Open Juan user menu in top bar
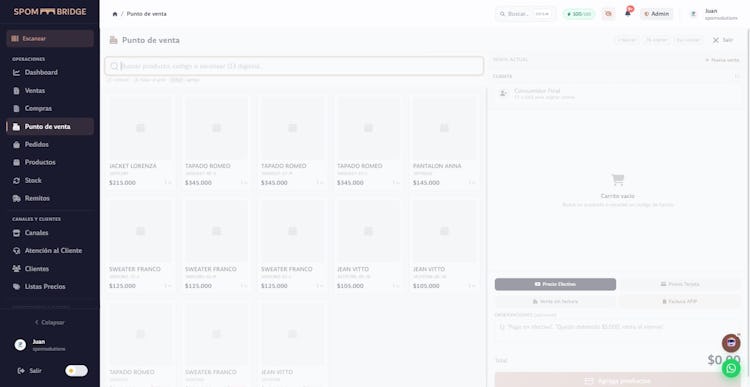 click(715, 14)
